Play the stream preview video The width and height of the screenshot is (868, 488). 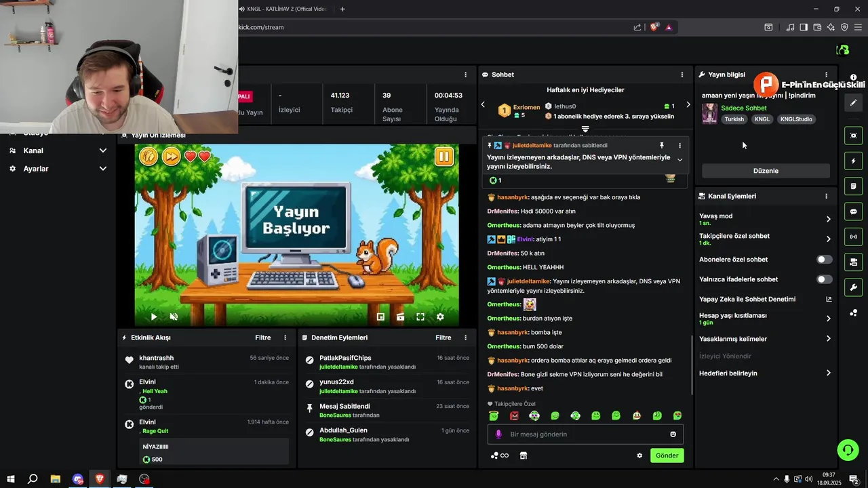154,317
